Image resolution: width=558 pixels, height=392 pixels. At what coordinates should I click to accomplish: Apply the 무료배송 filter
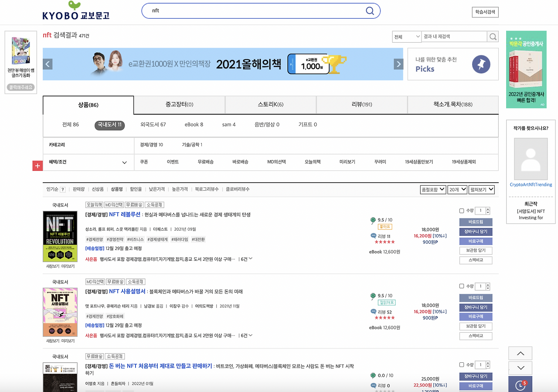coord(205,162)
